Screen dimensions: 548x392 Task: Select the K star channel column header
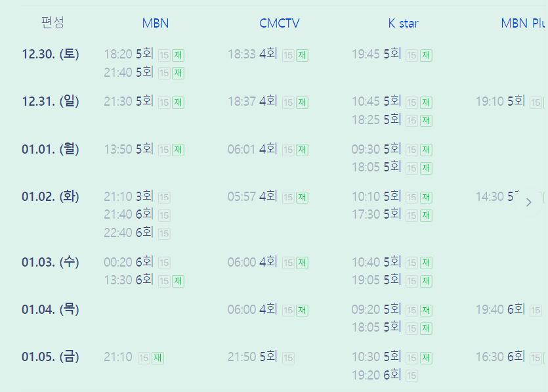403,23
